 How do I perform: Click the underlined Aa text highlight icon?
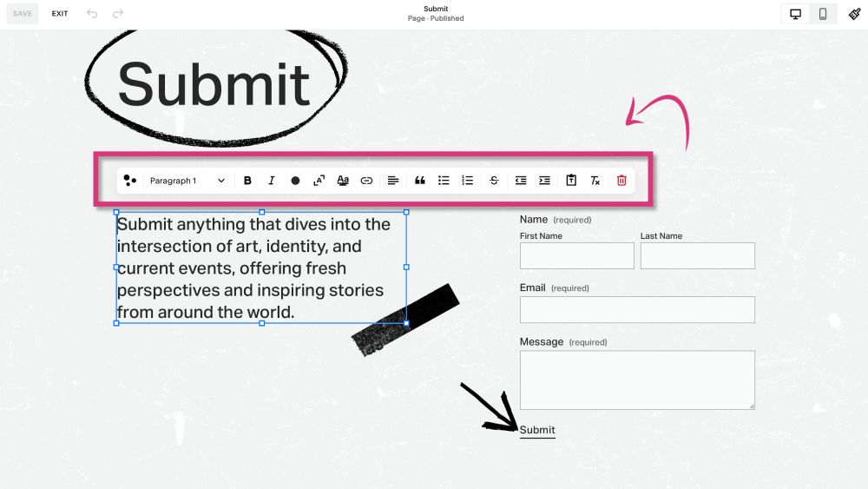(x=343, y=181)
